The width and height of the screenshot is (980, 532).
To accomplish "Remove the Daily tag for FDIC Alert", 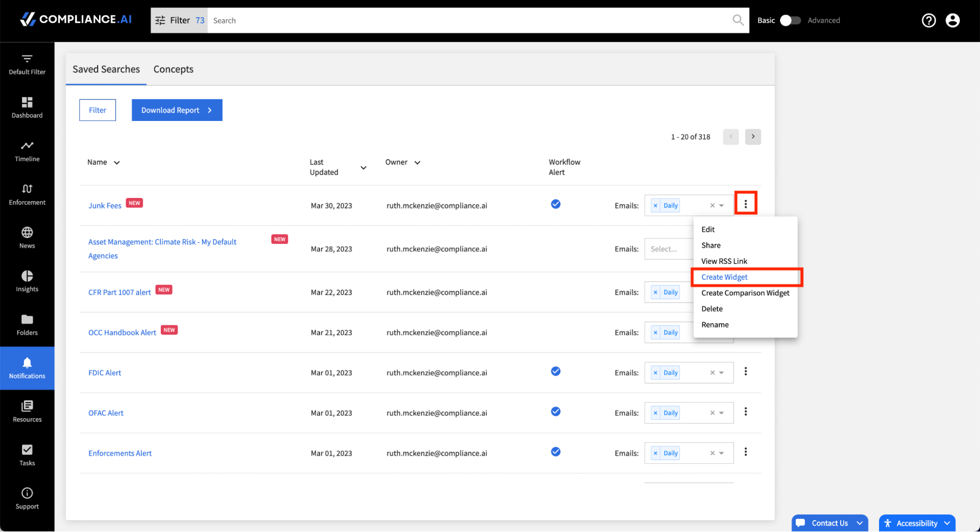I will tap(655, 373).
